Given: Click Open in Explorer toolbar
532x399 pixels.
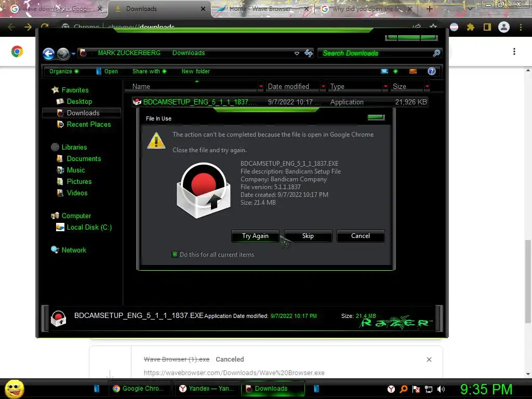Looking at the screenshot, I should tap(107, 71).
